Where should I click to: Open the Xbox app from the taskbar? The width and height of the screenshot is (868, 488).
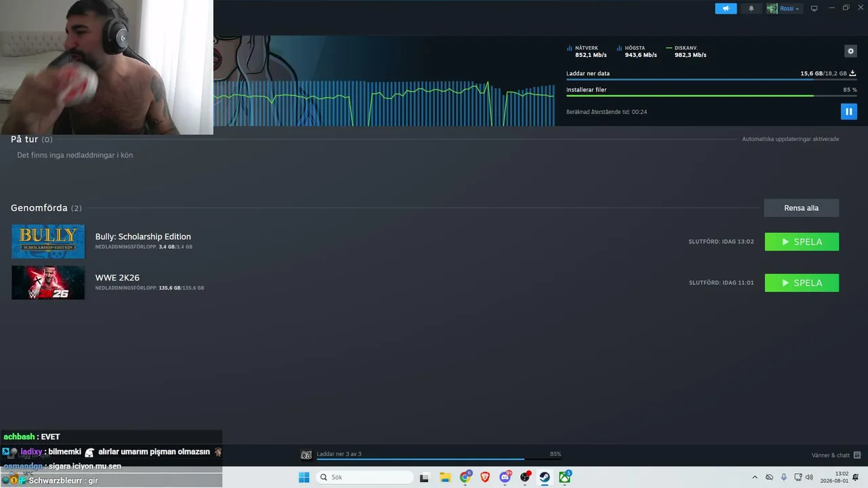[x=565, y=477]
